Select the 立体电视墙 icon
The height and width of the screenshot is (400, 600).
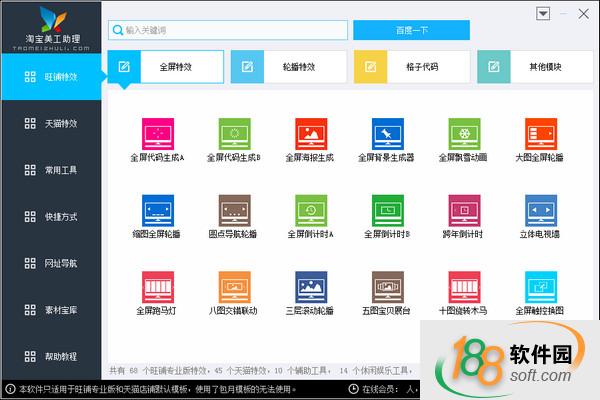pyautogui.click(x=540, y=210)
